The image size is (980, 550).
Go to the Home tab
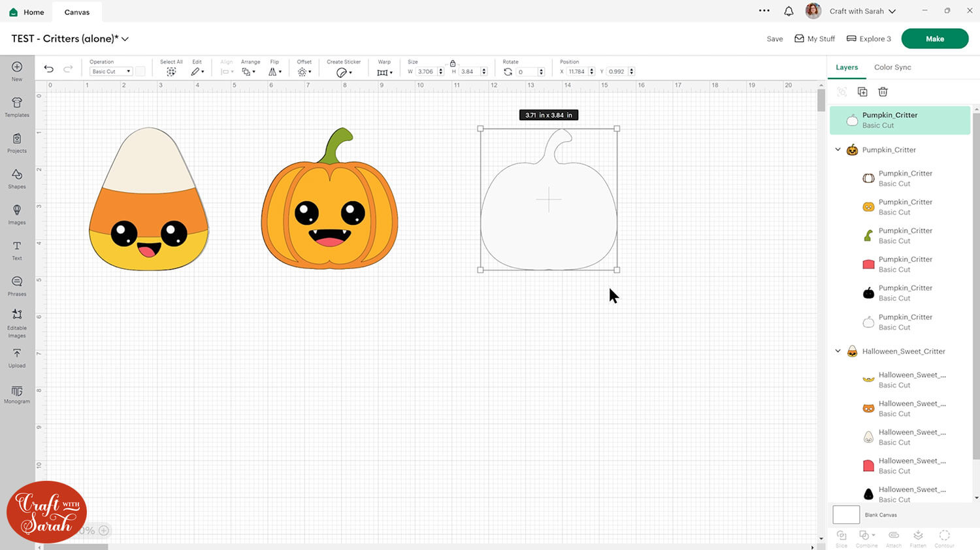[27, 12]
